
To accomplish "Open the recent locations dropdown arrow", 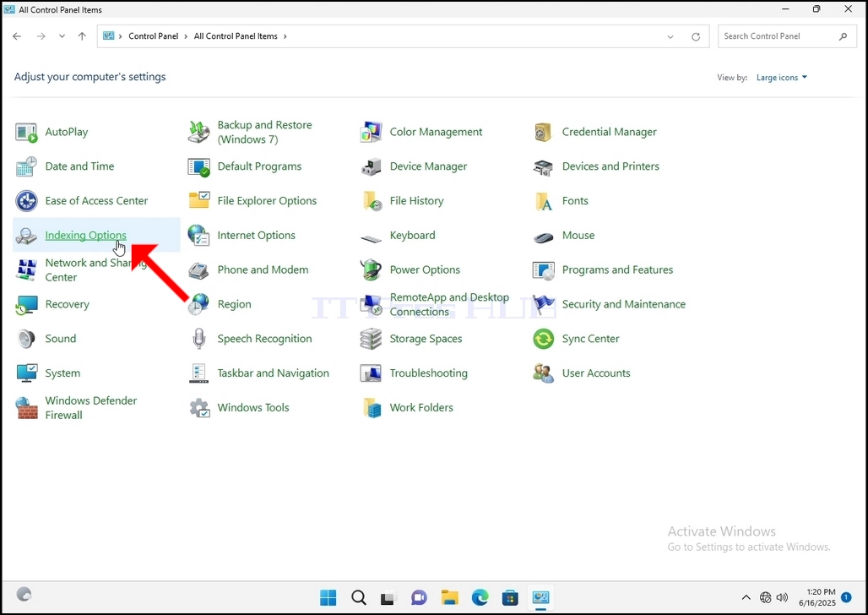I will pos(62,36).
